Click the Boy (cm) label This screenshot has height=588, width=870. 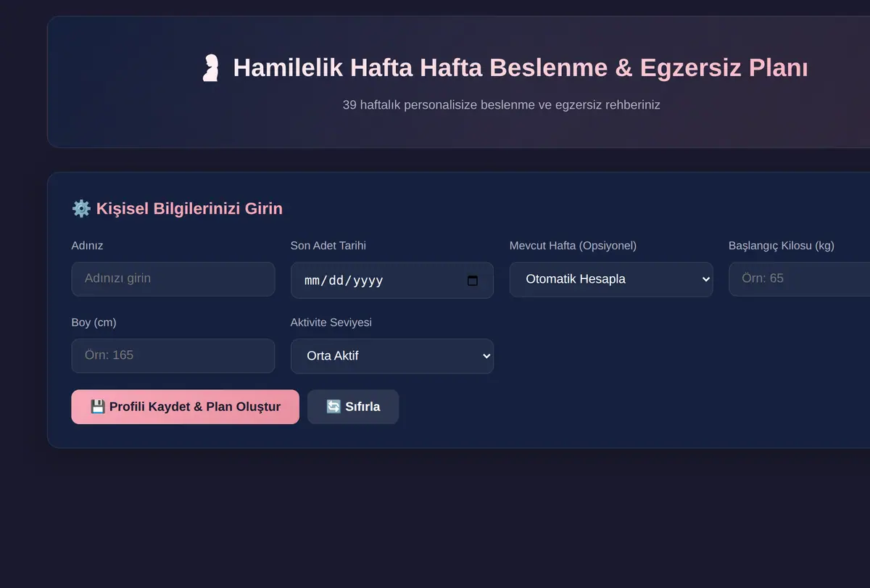[x=94, y=323]
